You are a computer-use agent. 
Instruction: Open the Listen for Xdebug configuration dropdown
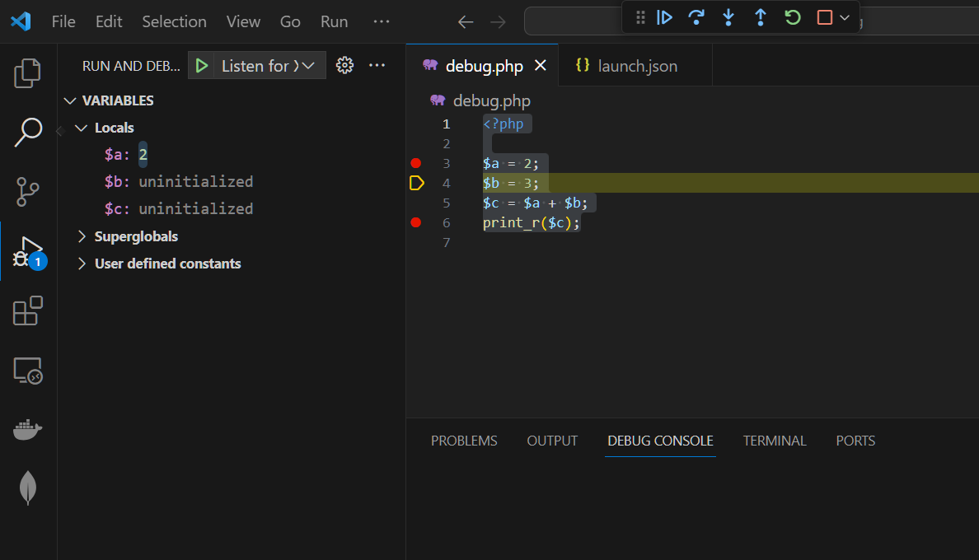click(309, 66)
